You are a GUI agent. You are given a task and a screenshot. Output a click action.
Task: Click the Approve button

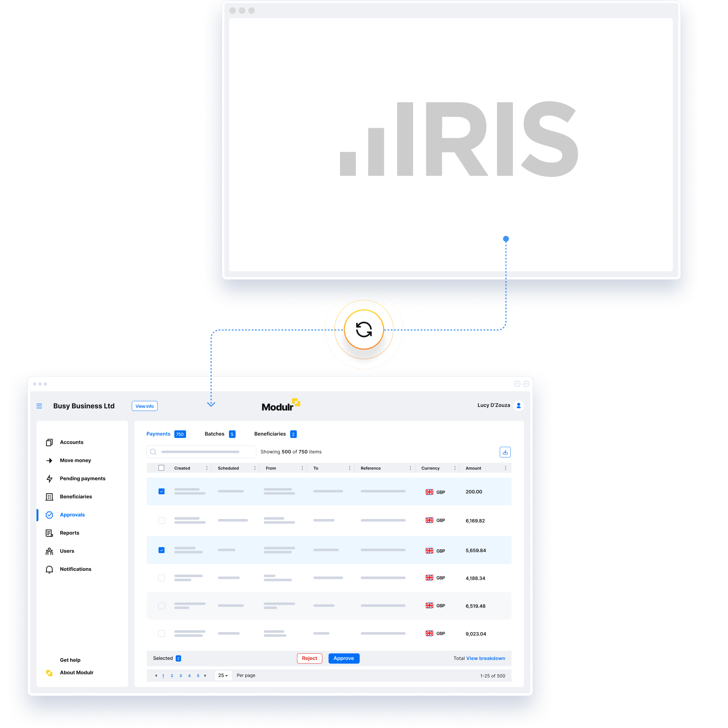(x=344, y=658)
